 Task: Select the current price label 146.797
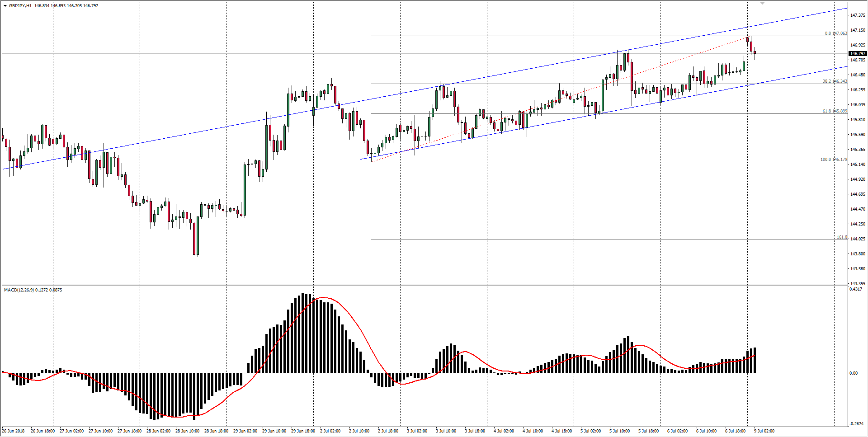[x=857, y=53]
